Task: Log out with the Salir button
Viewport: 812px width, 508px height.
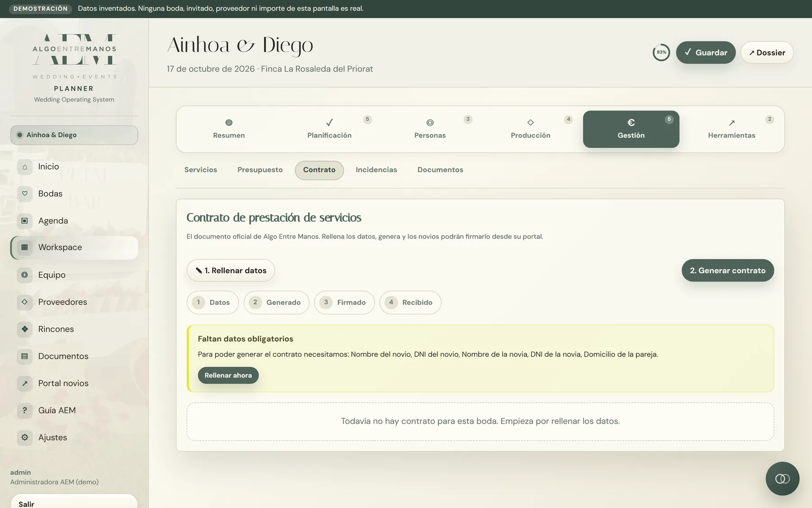Action: tap(74, 502)
